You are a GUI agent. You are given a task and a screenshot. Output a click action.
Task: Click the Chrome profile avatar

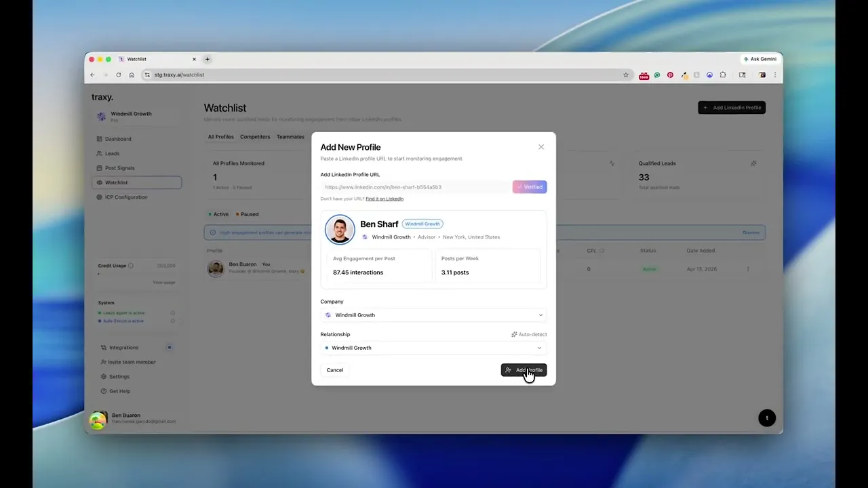pos(762,75)
